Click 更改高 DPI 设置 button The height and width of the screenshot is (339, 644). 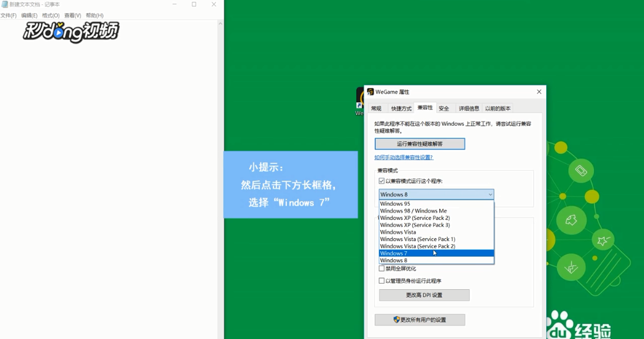[x=424, y=295]
